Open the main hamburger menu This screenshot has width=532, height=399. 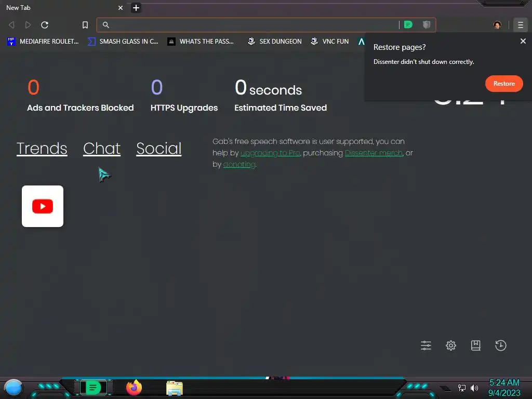click(521, 25)
